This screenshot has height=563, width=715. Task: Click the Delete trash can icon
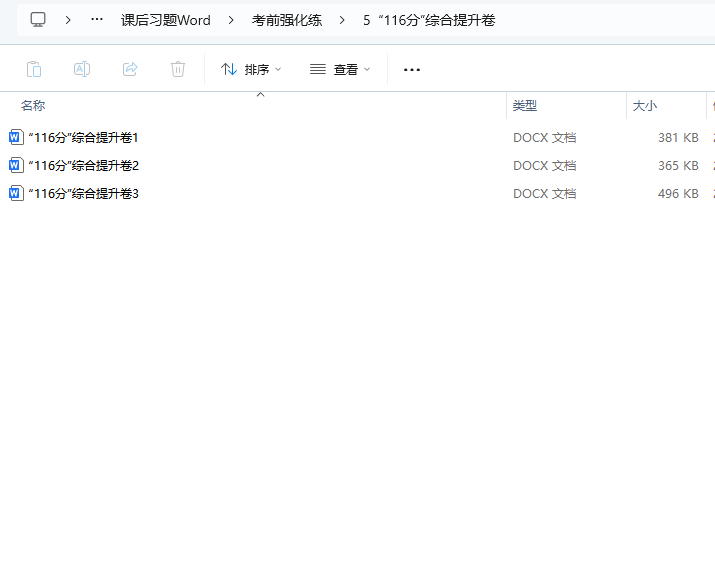click(x=178, y=69)
